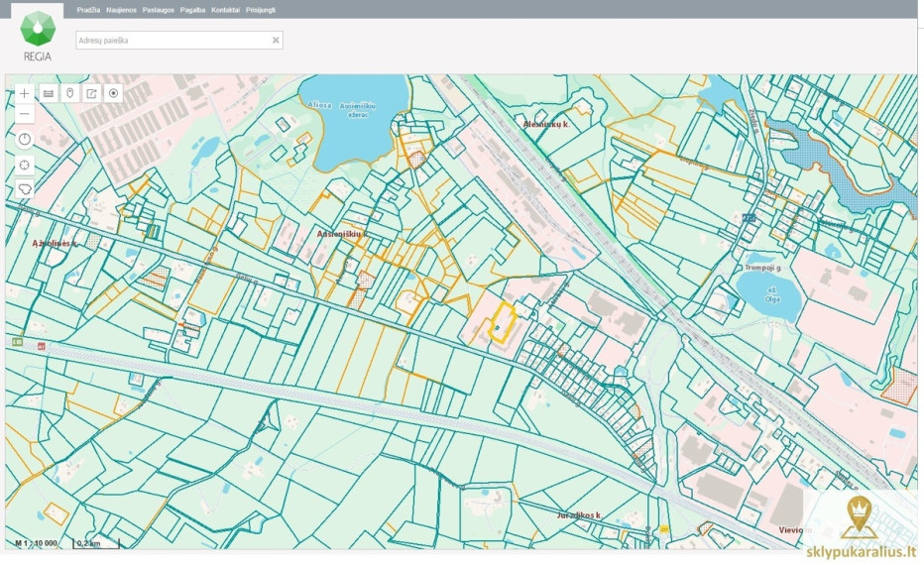Click the Trumpoji g. street label

763,268
